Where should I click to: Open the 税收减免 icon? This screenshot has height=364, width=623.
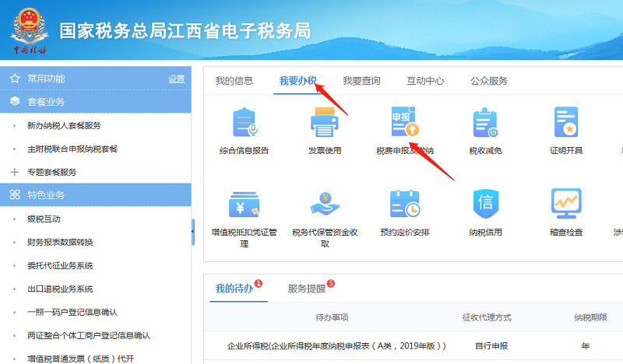pyautogui.click(x=485, y=123)
